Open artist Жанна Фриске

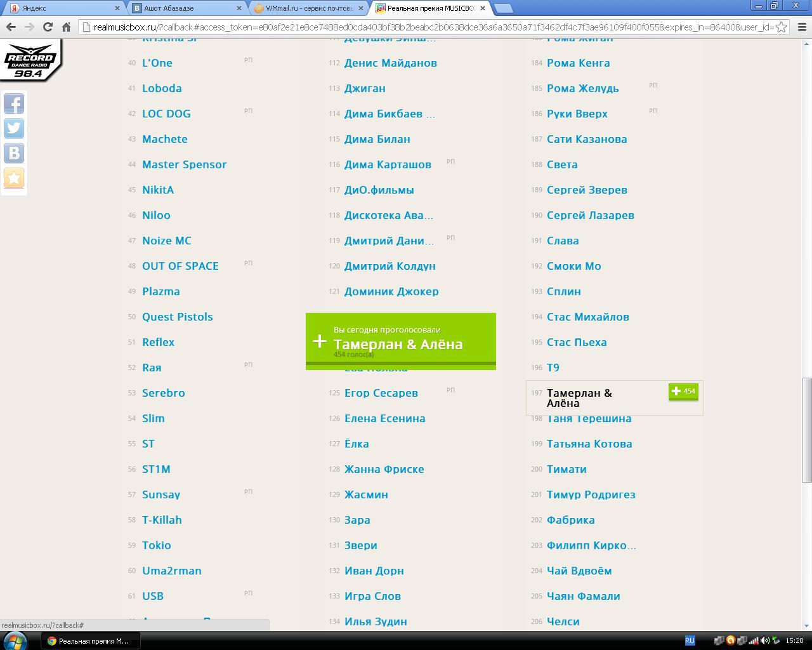pos(384,469)
